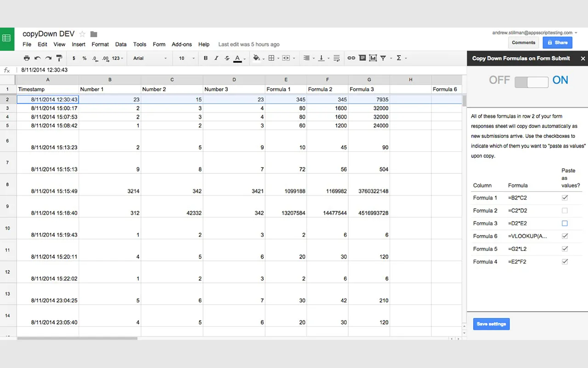Click the move to folder icon

point(94,34)
